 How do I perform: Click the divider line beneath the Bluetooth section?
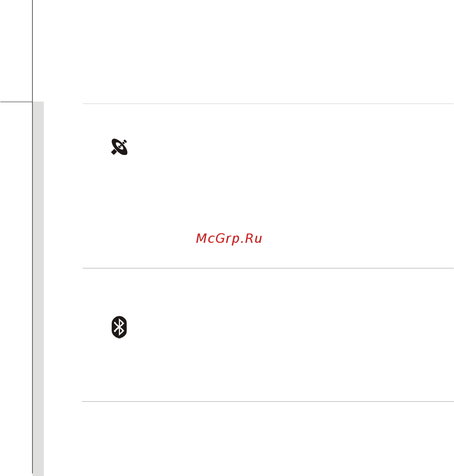click(268, 401)
